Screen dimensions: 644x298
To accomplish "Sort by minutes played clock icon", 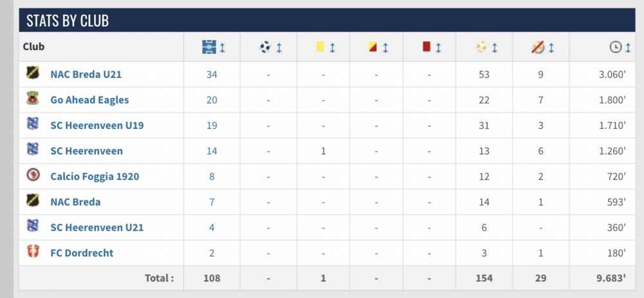I will click(615, 47).
